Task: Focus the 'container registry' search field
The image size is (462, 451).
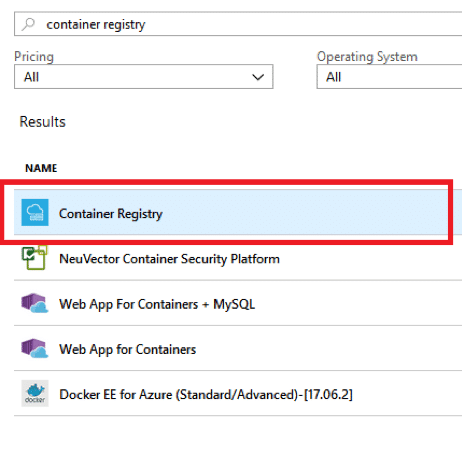Action: coord(238,24)
